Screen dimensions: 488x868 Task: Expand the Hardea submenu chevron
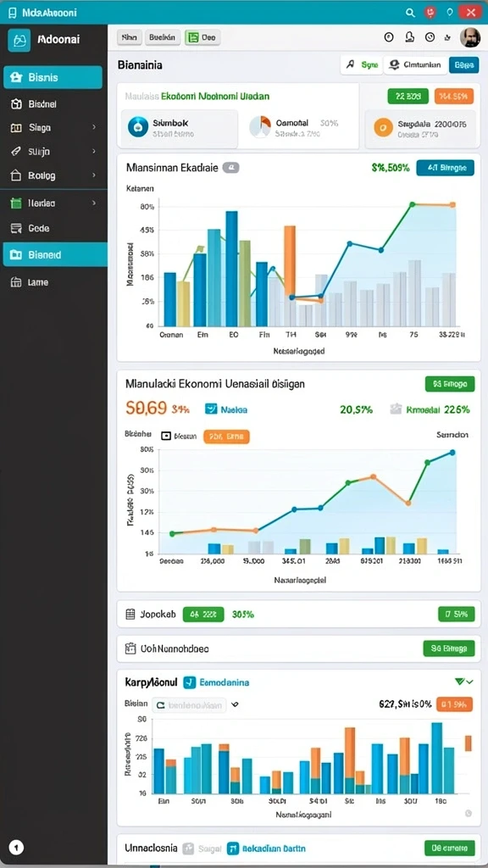point(94,203)
